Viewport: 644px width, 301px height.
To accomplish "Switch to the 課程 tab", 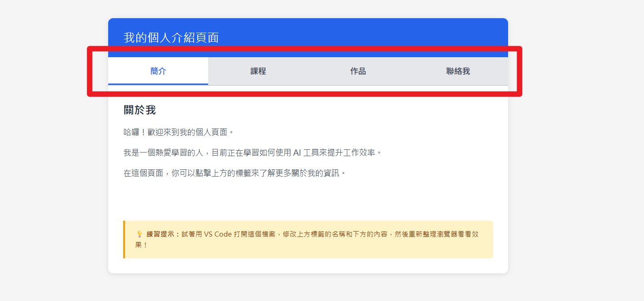I will pos(258,71).
